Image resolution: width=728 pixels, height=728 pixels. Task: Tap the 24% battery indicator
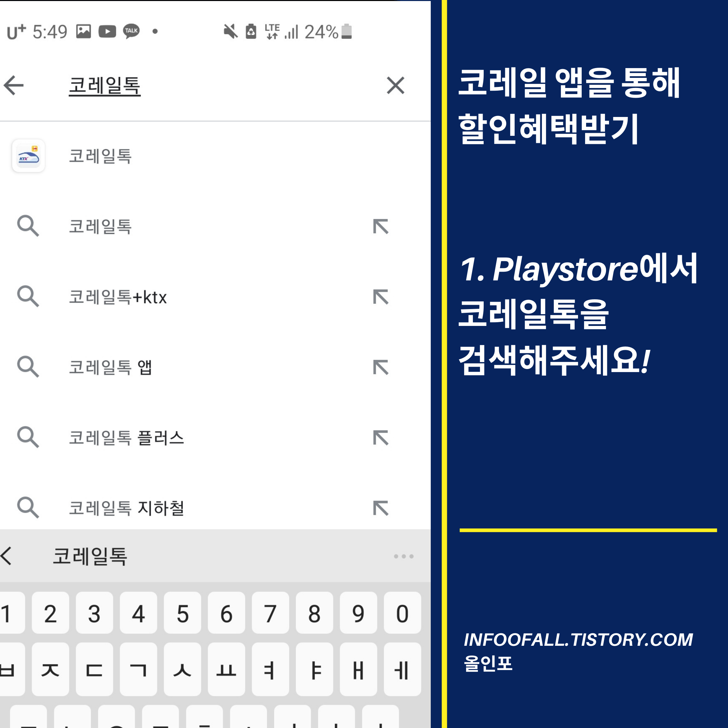tap(328, 32)
